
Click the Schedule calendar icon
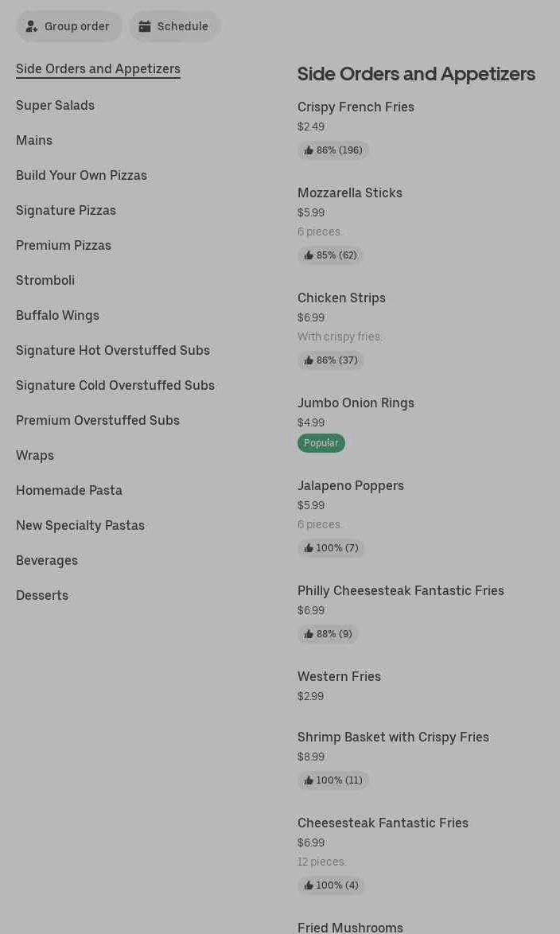click(145, 26)
